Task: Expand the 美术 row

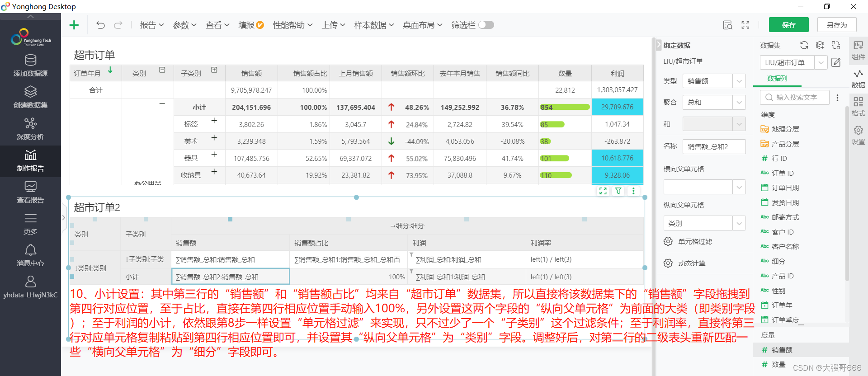Action: coord(214,137)
